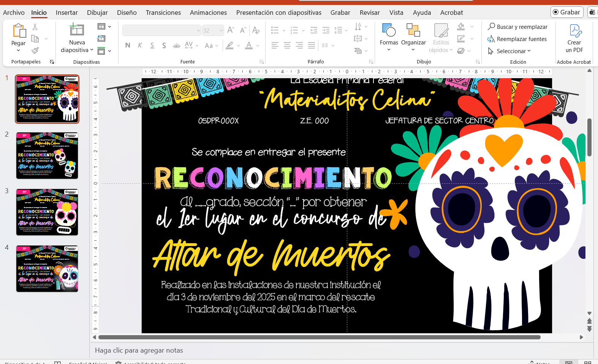
Task: Open the font size dropdown
Action: coord(221,30)
